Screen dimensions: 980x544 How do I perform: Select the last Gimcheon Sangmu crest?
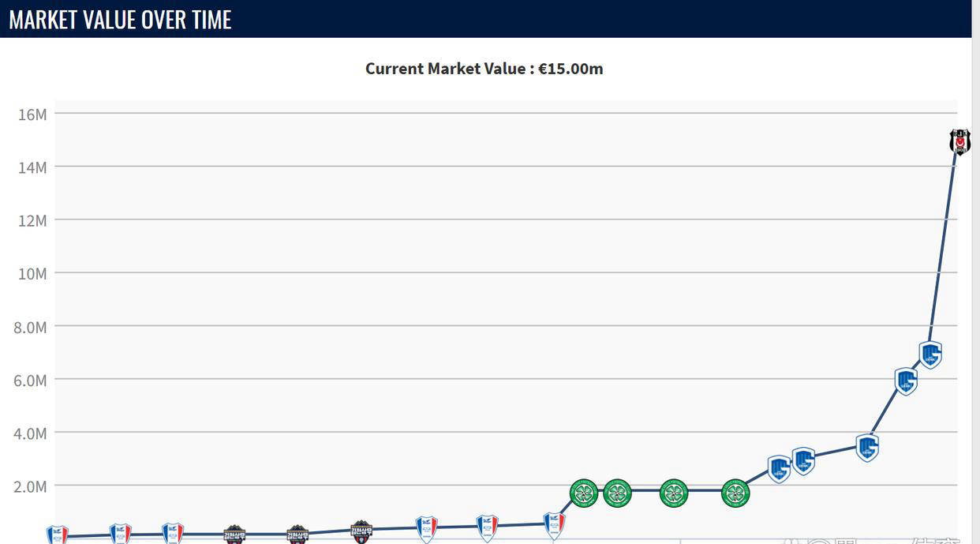click(x=361, y=531)
